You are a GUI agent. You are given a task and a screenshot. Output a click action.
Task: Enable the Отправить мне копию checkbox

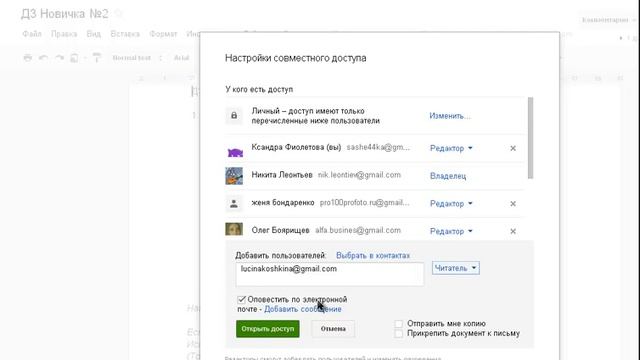pyautogui.click(x=398, y=324)
